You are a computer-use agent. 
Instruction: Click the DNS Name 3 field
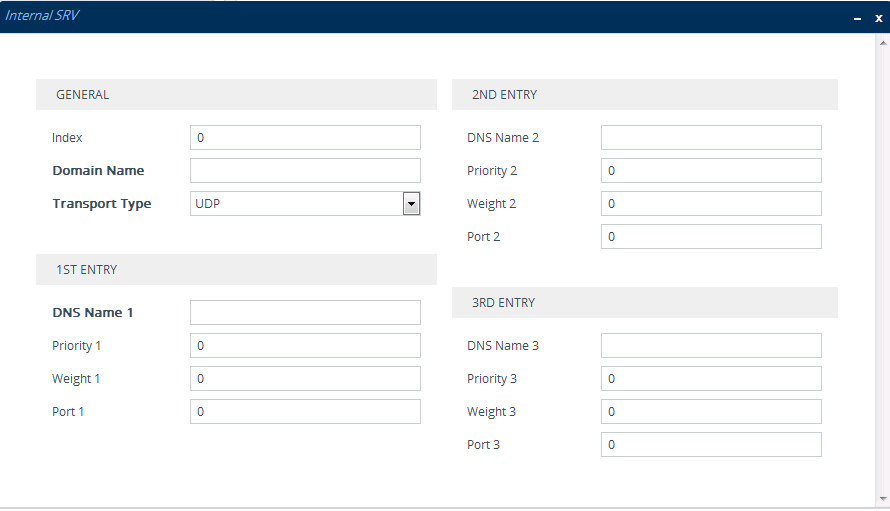[x=711, y=346]
